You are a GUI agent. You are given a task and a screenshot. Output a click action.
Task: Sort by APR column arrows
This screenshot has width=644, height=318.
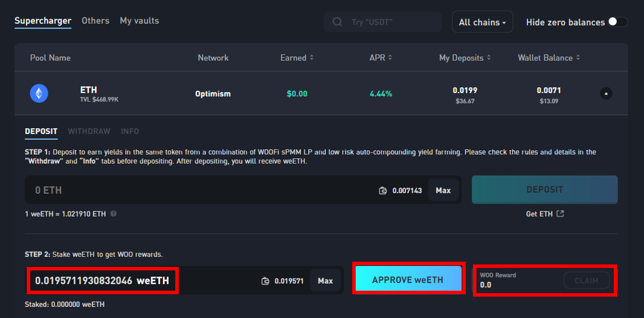click(x=390, y=58)
